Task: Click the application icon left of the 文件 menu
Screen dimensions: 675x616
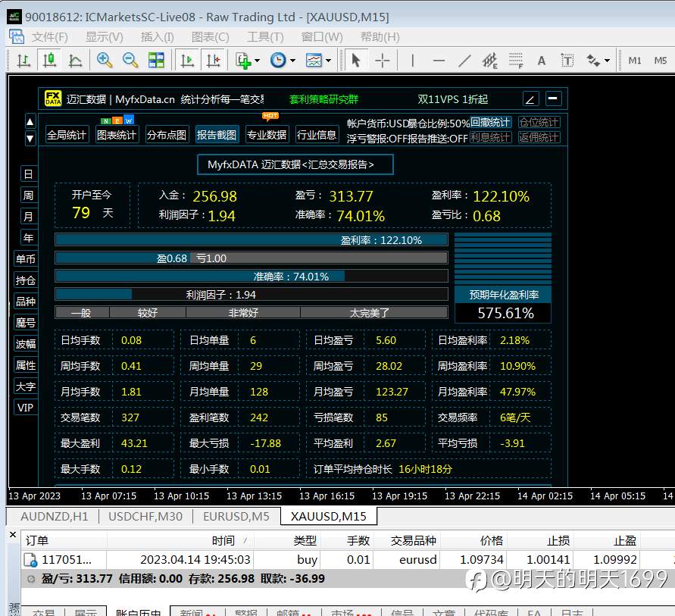Action: 17,36
